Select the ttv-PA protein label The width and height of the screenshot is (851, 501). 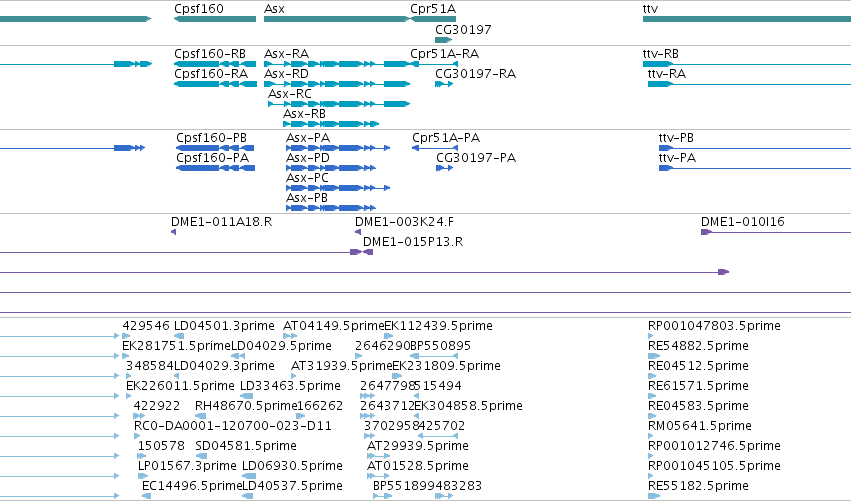click(677, 158)
